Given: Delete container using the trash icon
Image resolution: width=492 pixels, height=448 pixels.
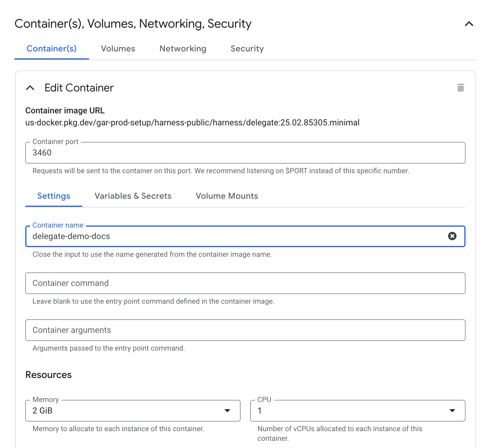Looking at the screenshot, I should (460, 87).
